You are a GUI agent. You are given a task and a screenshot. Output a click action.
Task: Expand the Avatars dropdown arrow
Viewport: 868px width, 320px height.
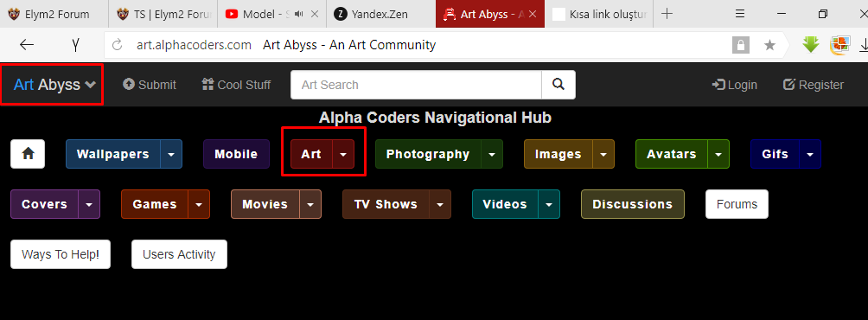coord(718,154)
